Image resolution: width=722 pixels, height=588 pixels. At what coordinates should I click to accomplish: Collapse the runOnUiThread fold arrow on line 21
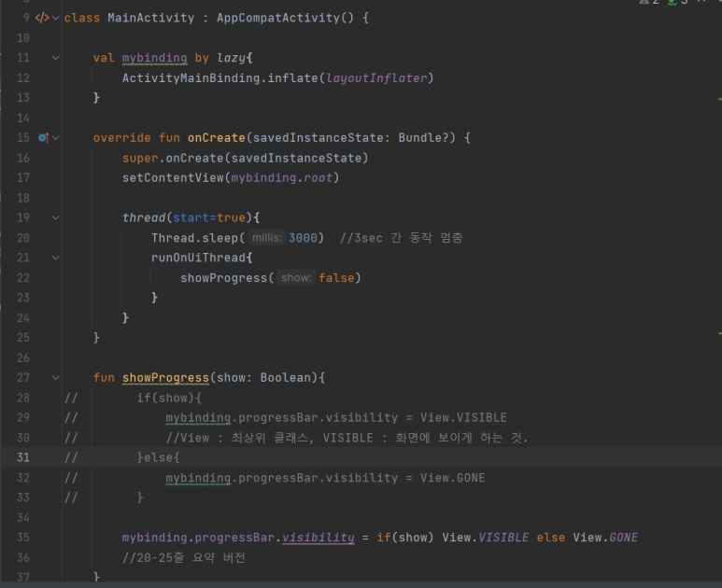(56, 258)
